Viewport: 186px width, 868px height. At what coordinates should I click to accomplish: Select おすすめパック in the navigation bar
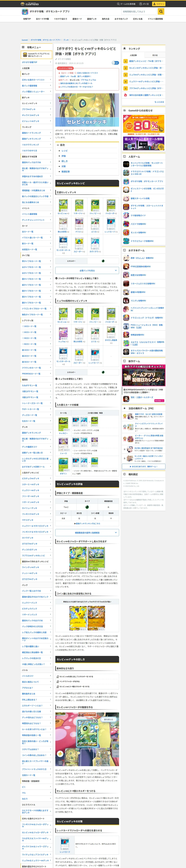121,19
